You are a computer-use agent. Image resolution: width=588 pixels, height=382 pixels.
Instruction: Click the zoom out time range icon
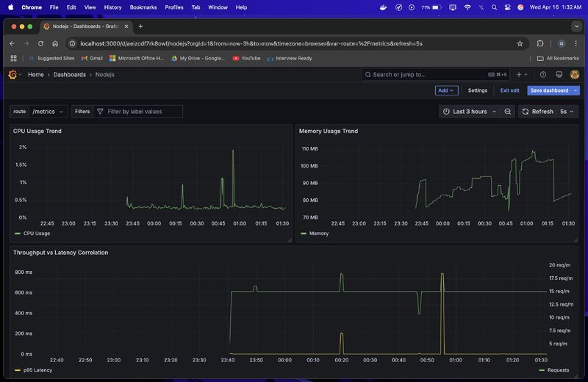[x=508, y=112]
